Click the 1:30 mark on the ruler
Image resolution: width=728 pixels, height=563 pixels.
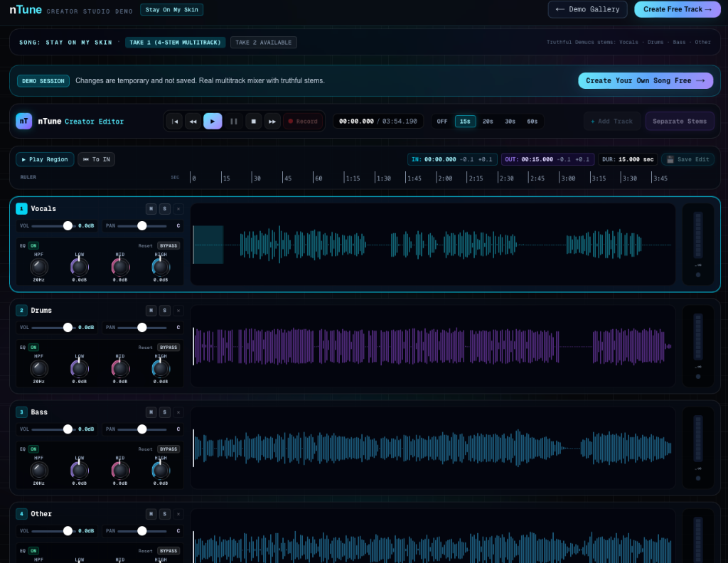[383, 178]
